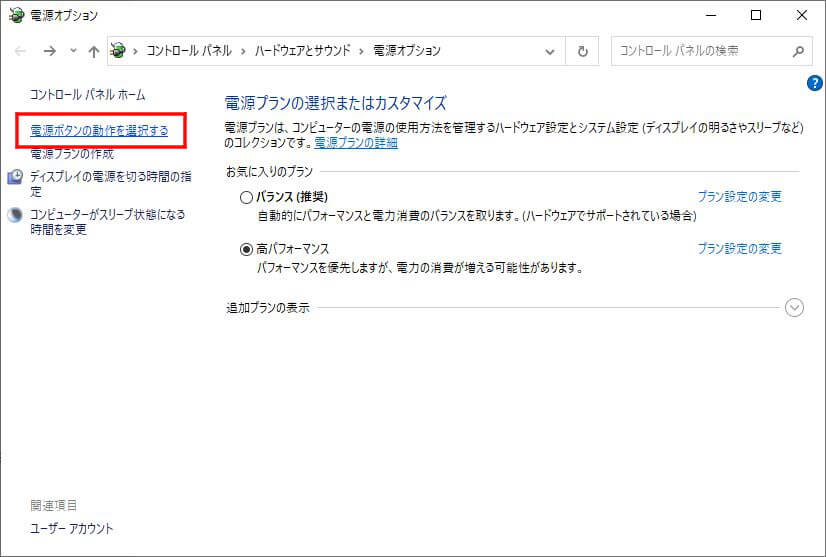The height and width of the screenshot is (557, 826).
Task: Click the display timer icon in sidebar
Action: [x=15, y=177]
